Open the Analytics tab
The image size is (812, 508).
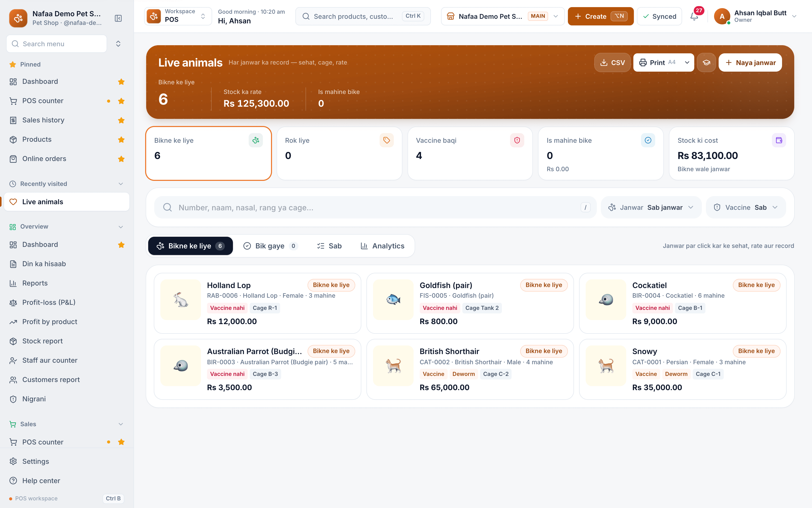coord(382,246)
